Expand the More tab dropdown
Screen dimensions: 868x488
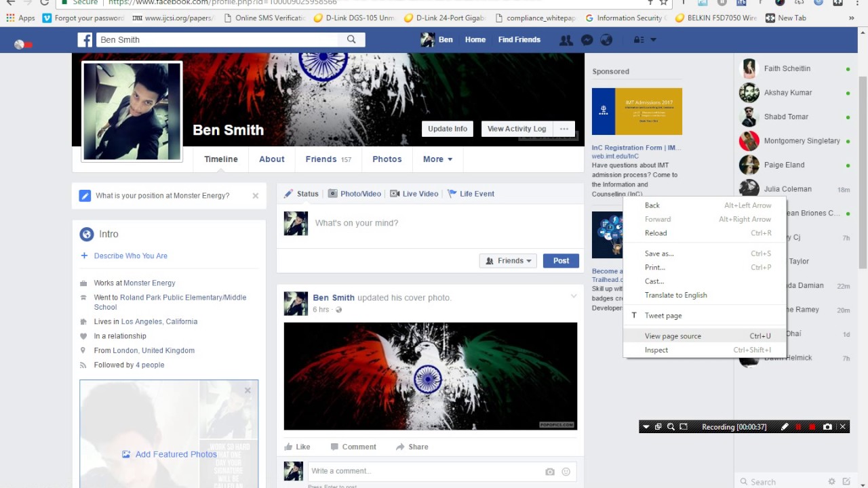tap(437, 159)
